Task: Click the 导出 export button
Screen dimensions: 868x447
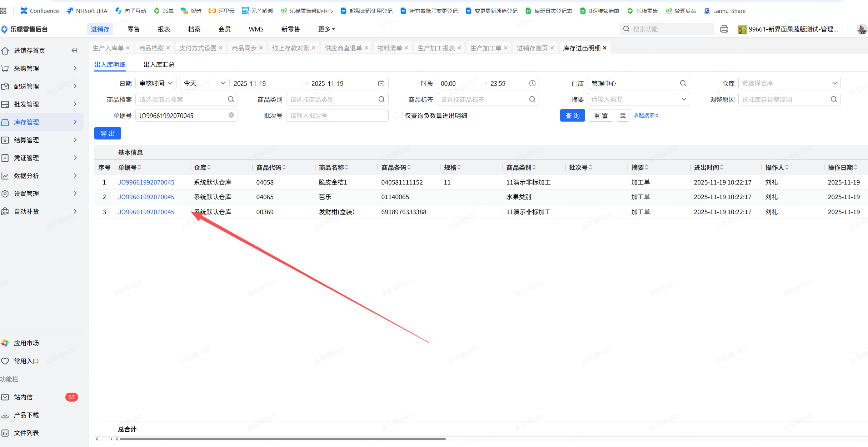Action: tap(108, 133)
